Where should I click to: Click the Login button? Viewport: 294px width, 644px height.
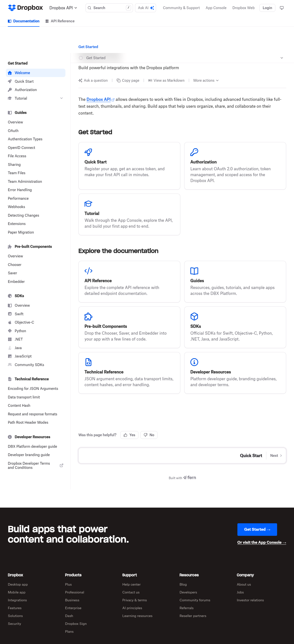(x=267, y=8)
